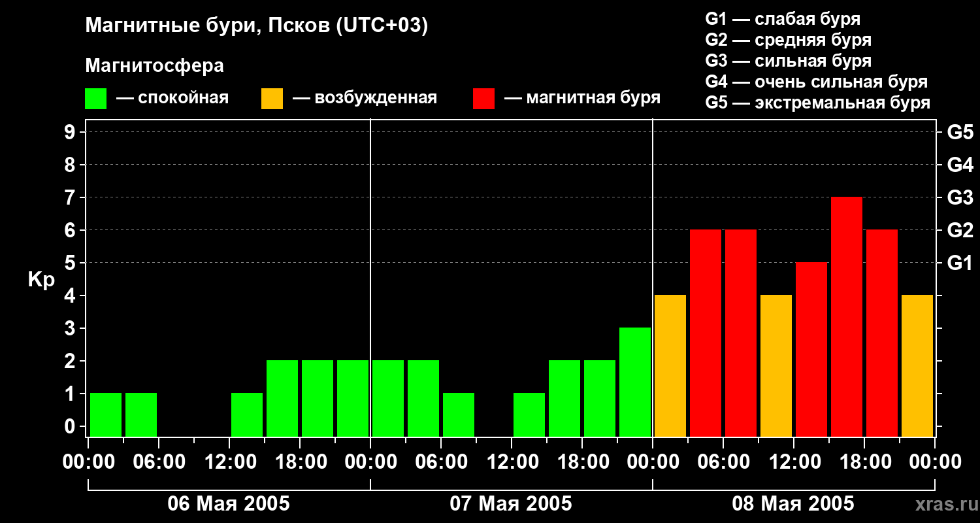Image resolution: width=980 pixels, height=523 pixels.
Task: Click the Kp axis value 7
Action: click(71, 197)
